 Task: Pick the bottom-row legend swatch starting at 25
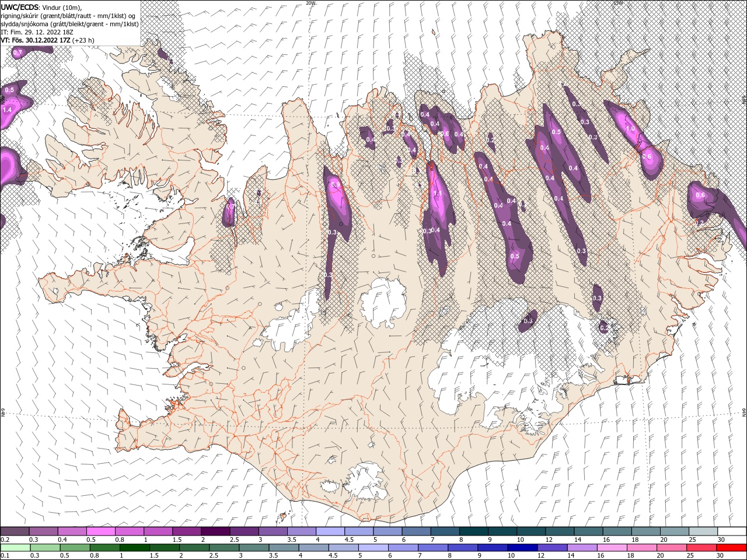click(x=701, y=547)
